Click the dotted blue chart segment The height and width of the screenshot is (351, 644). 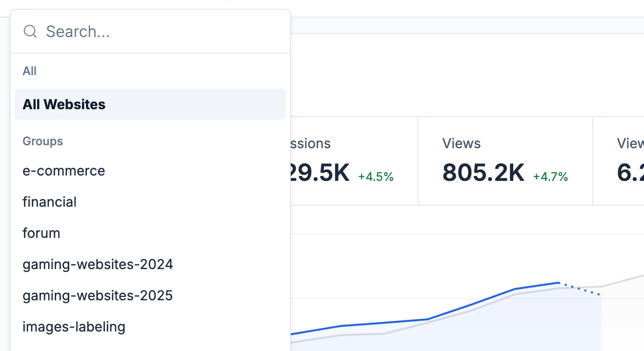click(580, 289)
